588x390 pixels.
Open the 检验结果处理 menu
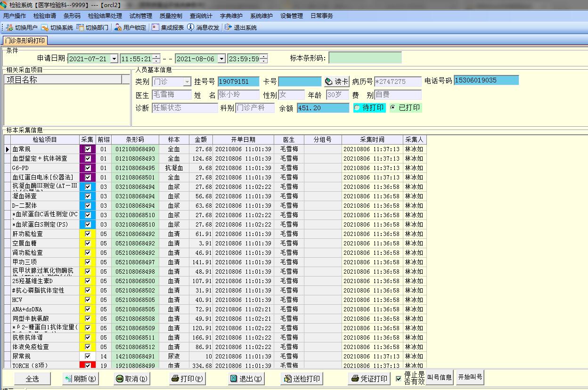click(x=105, y=16)
